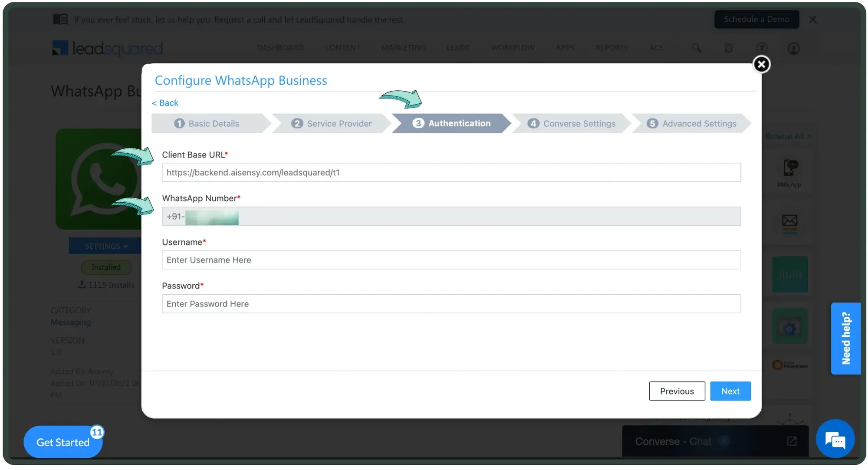Image resolution: width=868 pixels, height=470 pixels.
Task: Close the Configure WhatsApp Business dialog
Action: (x=761, y=64)
